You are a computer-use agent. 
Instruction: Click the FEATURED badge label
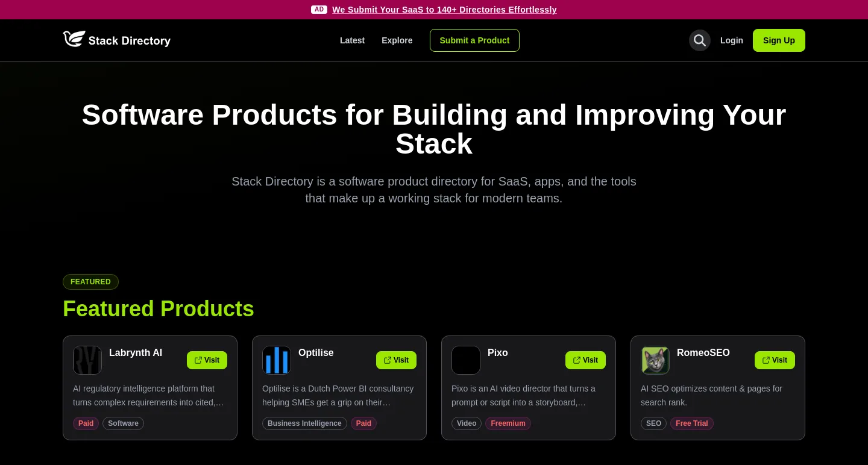(90, 282)
